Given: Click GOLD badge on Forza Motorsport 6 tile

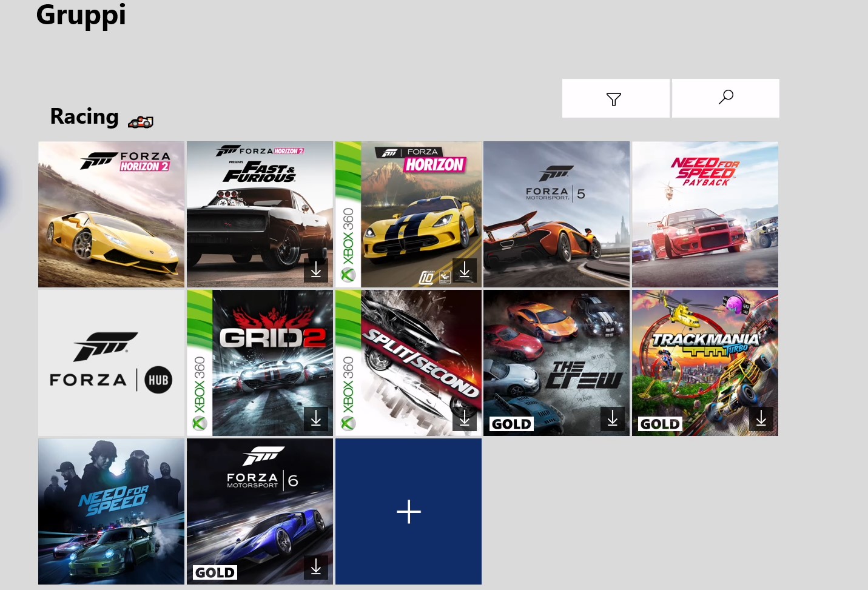Looking at the screenshot, I should click(x=215, y=572).
